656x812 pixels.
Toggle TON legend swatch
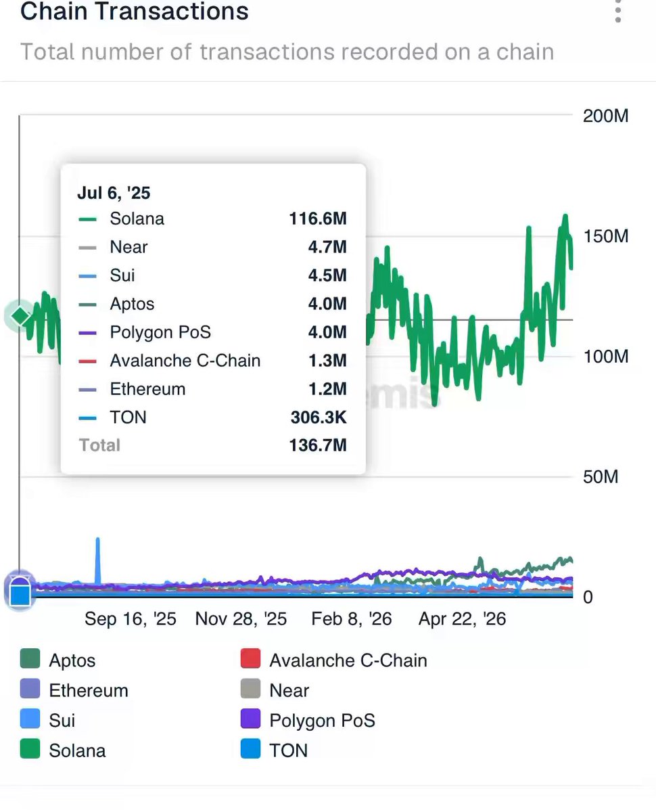250,750
